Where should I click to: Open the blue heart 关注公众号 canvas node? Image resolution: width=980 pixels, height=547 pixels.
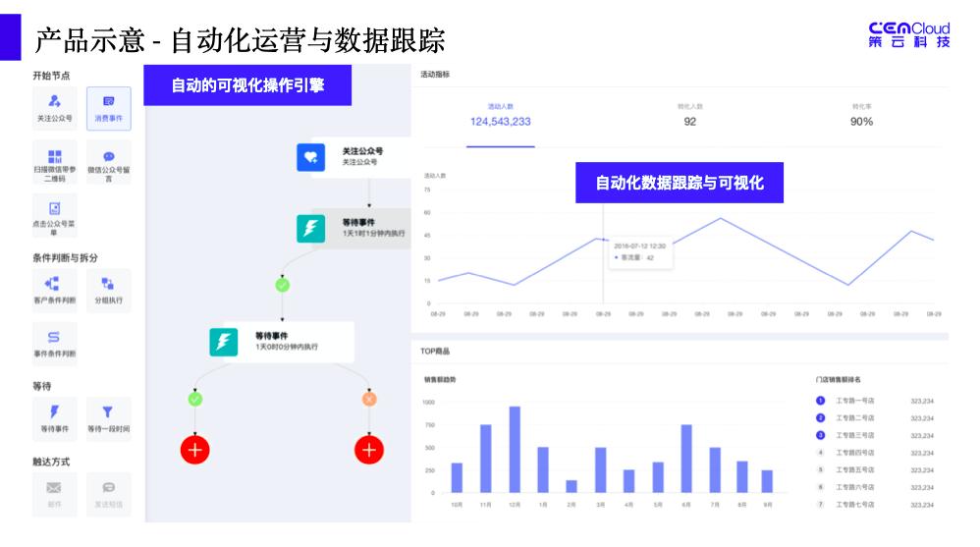pos(354,157)
